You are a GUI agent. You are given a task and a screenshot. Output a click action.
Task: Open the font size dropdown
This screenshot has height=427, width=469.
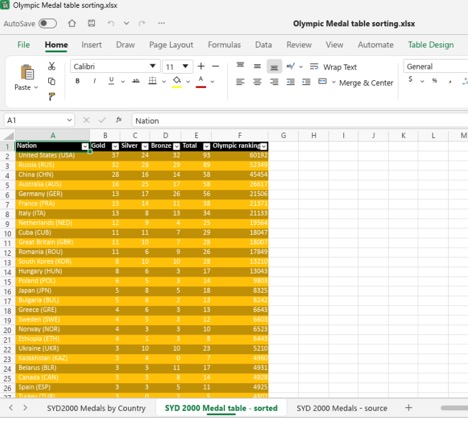click(x=185, y=66)
